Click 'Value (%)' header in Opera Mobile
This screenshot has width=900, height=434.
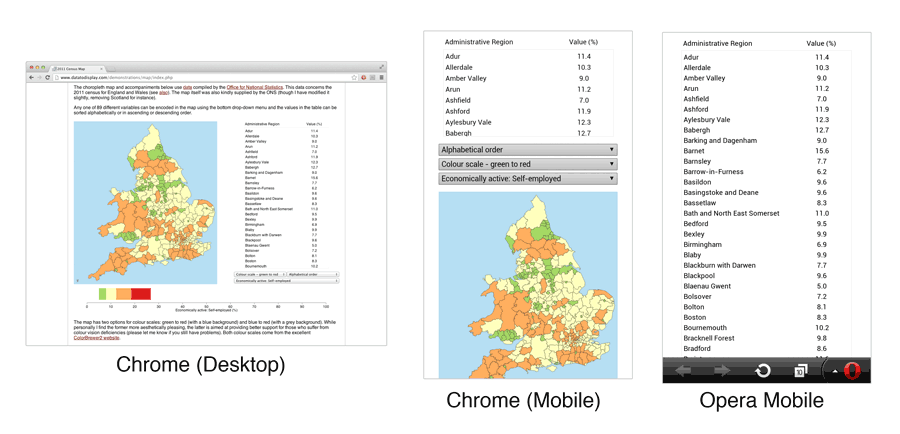click(x=821, y=43)
